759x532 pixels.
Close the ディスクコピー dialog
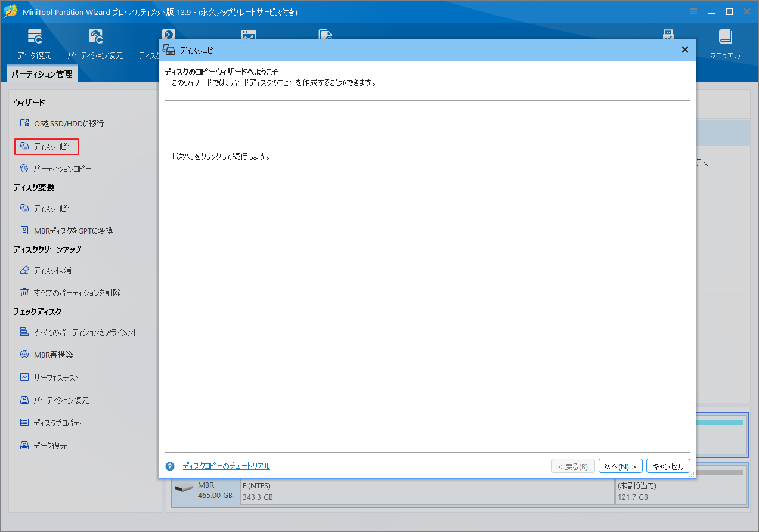(x=685, y=50)
